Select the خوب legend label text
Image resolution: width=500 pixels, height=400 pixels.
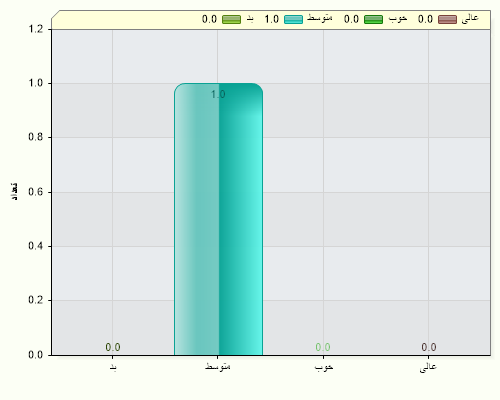398,18
